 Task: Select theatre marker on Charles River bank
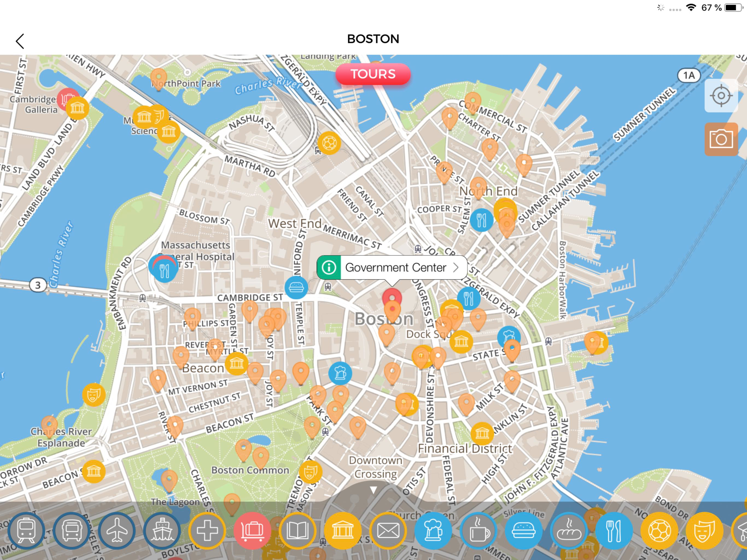pos(94,395)
